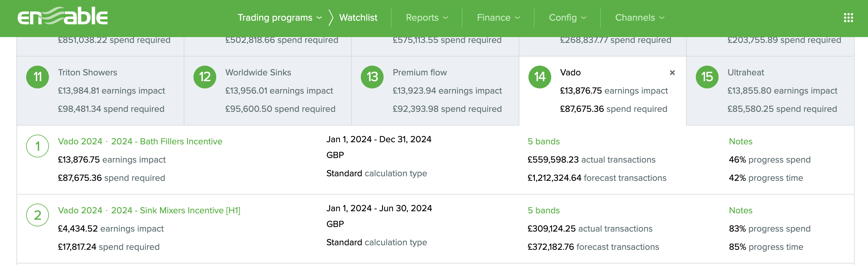Click the circled 1 Bath Fillers badge
Image resolution: width=868 pixels, height=265 pixels.
point(37,146)
